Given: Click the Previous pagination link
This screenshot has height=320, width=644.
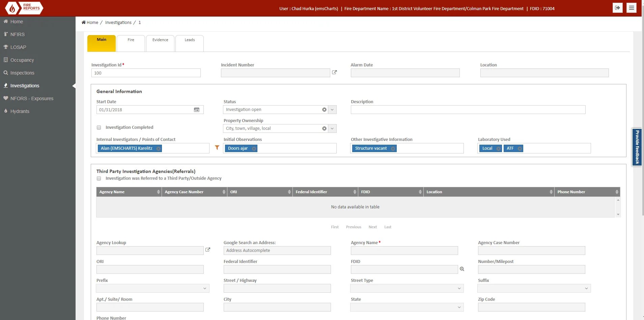Looking at the screenshot, I should (x=354, y=227).
